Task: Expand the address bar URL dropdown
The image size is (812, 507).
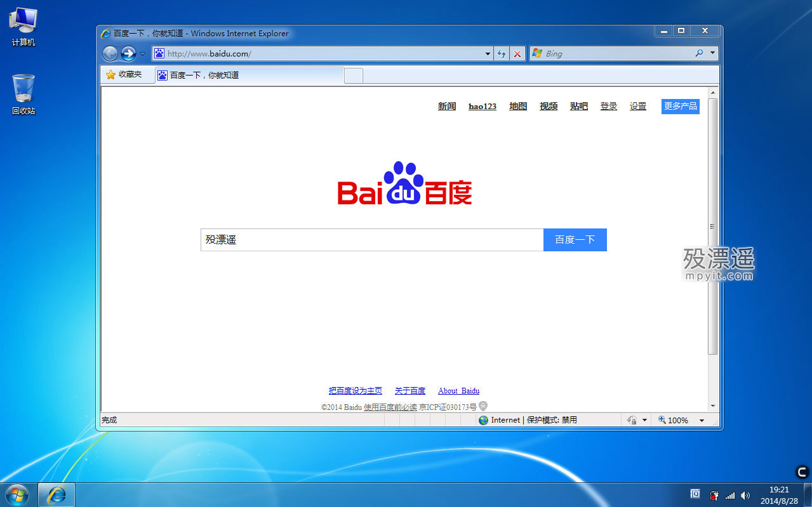Action: click(x=488, y=54)
